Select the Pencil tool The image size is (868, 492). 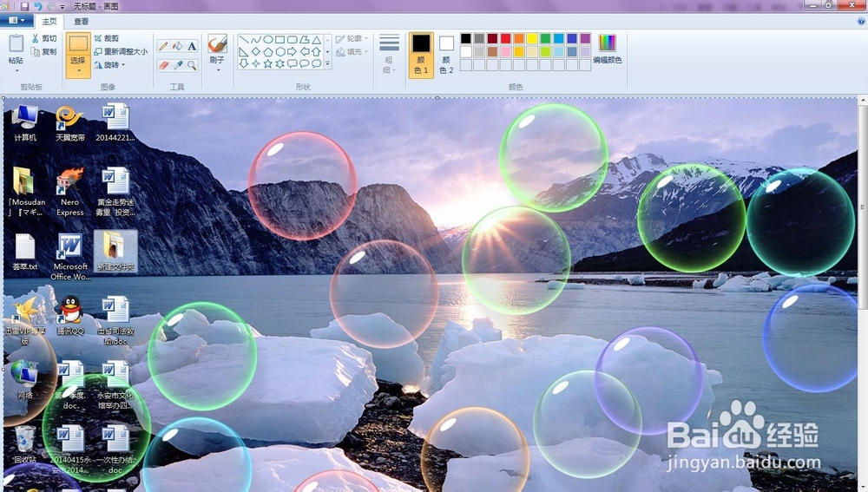coord(163,46)
